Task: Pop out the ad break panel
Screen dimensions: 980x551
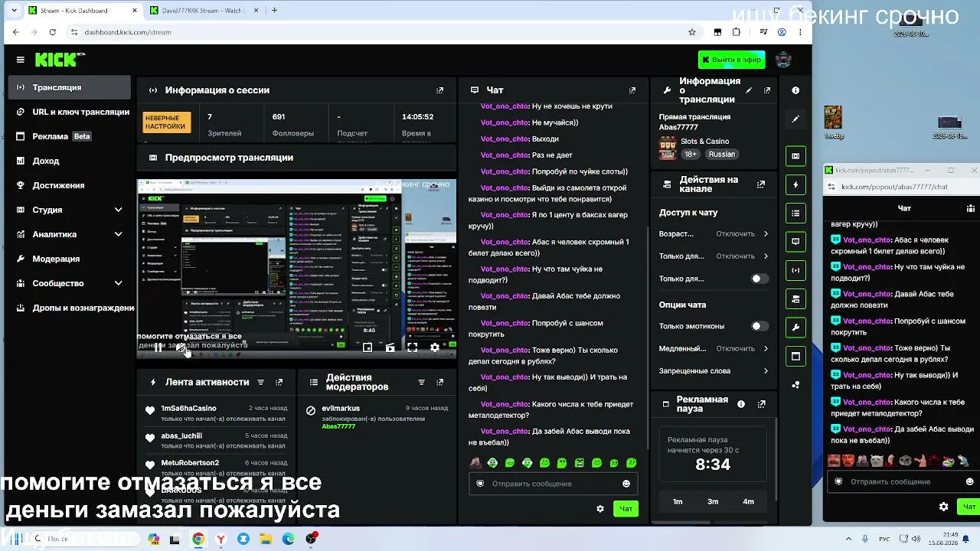Action: pyautogui.click(x=761, y=404)
